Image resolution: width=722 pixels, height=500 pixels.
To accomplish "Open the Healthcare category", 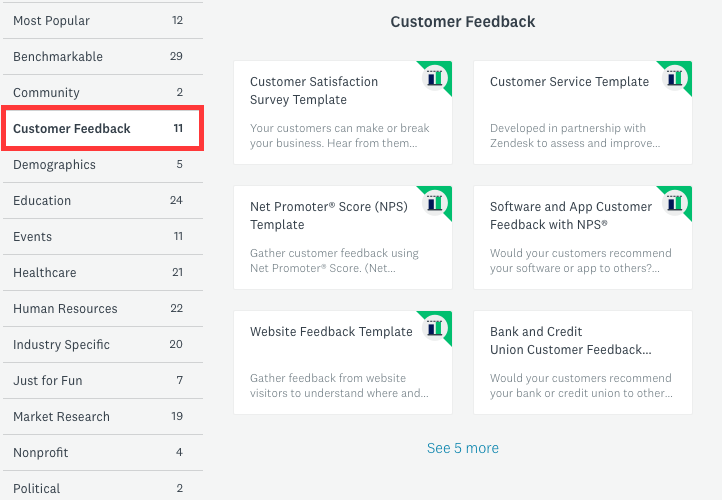I will click(103, 273).
